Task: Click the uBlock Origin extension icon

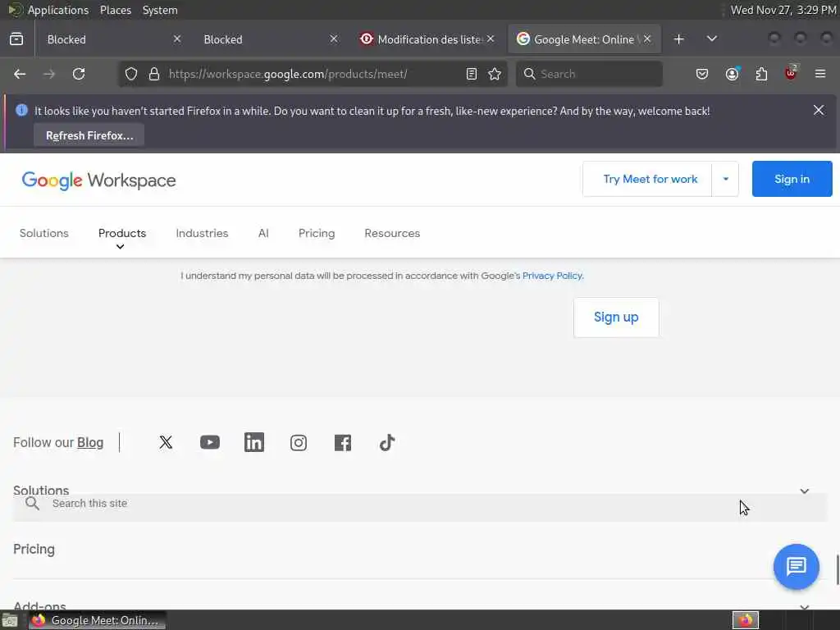Action: [x=791, y=73]
